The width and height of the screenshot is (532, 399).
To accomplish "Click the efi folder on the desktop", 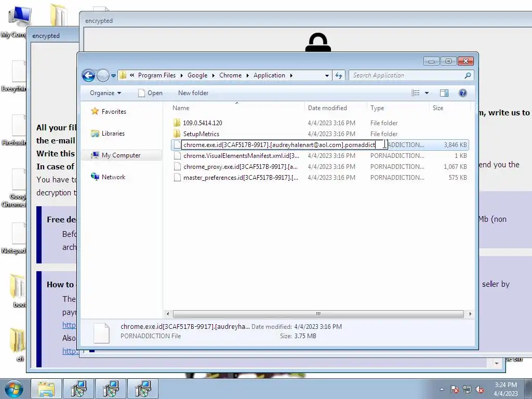I will tap(17, 344).
